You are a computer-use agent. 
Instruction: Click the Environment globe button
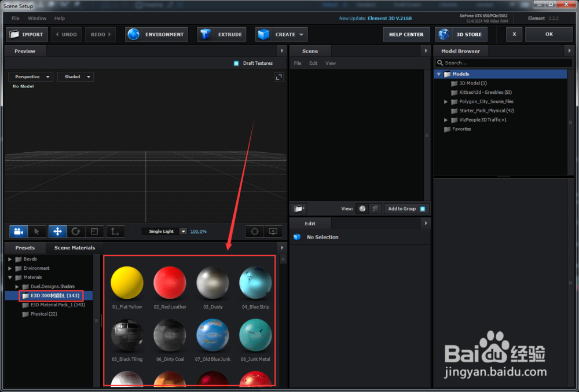point(156,34)
